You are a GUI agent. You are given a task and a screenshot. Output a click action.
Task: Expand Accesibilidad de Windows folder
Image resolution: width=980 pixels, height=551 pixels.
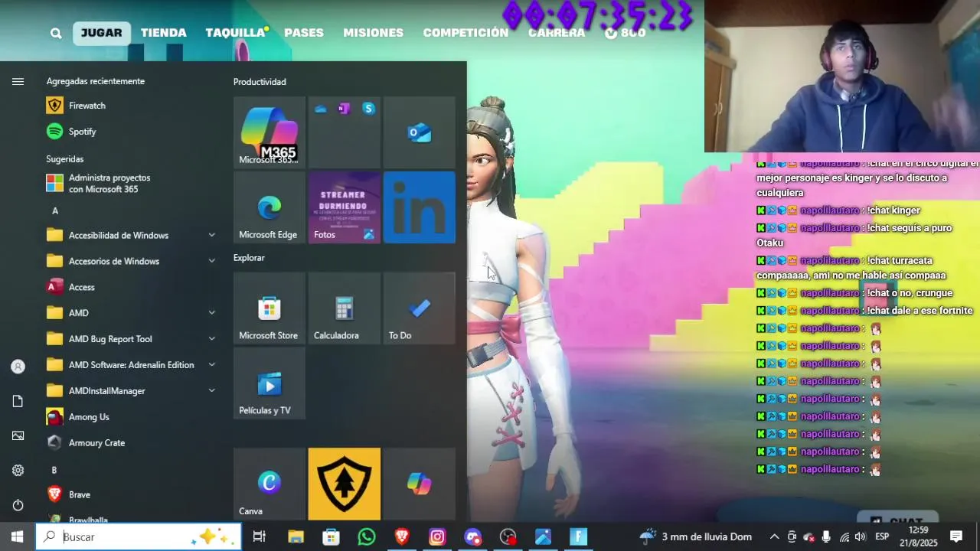tap(130, 236)
